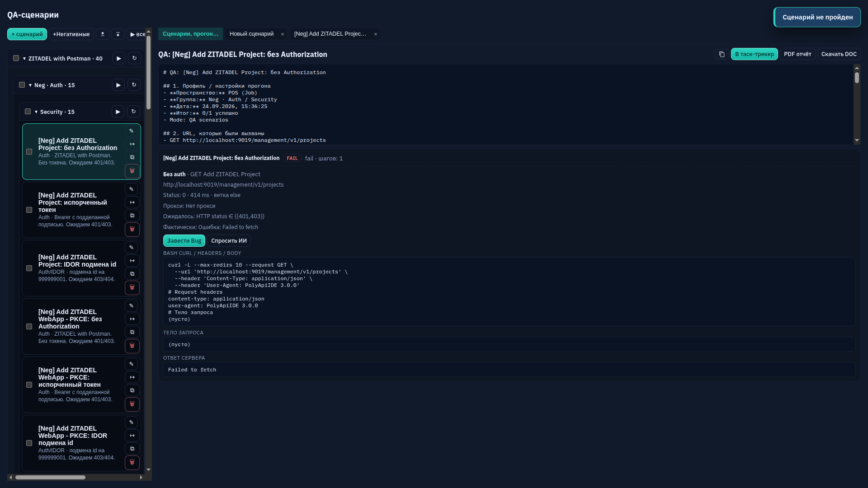The height and width of the screenshot is (488, 868).
Task: Switch to the 'Новый сценарий' tab
Action: (x=251, y=34)
